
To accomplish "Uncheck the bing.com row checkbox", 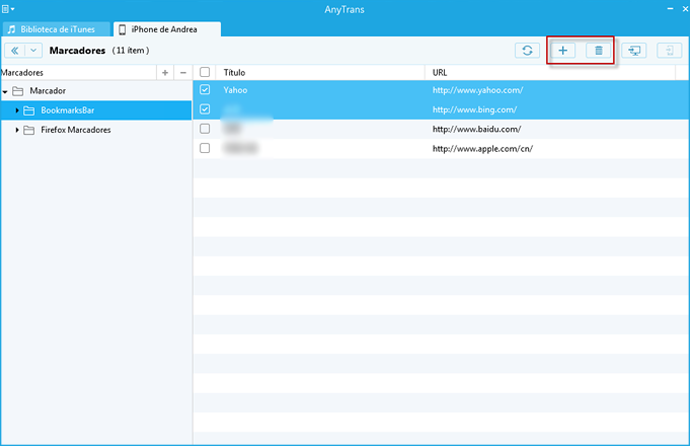I will click(x=205, y=109).
